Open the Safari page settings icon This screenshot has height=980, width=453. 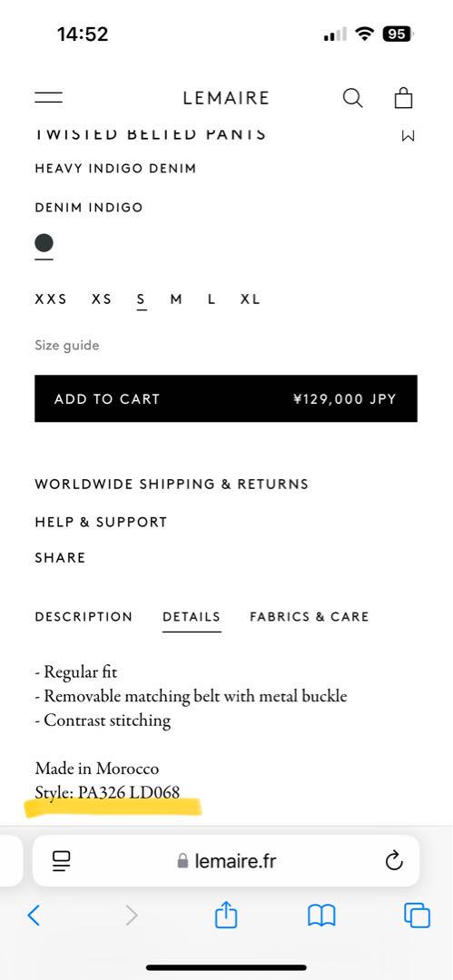[x=62, y=861]
